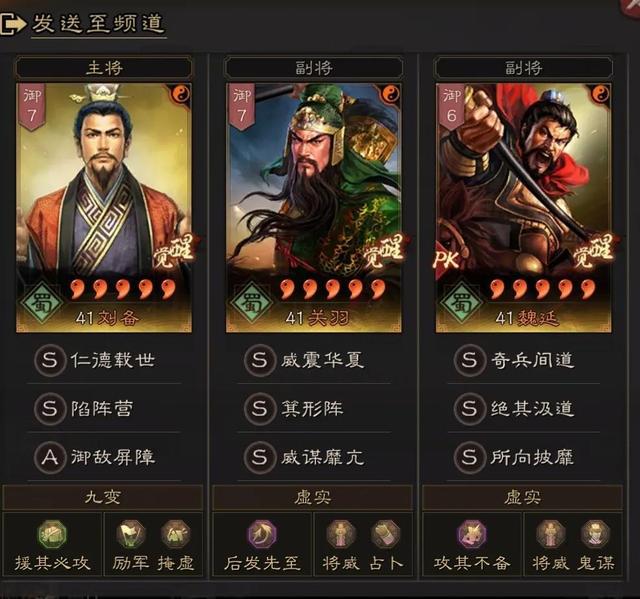Open 关羽 general portrait card
This screenshot has height=599, width=640.
point(314,208)
